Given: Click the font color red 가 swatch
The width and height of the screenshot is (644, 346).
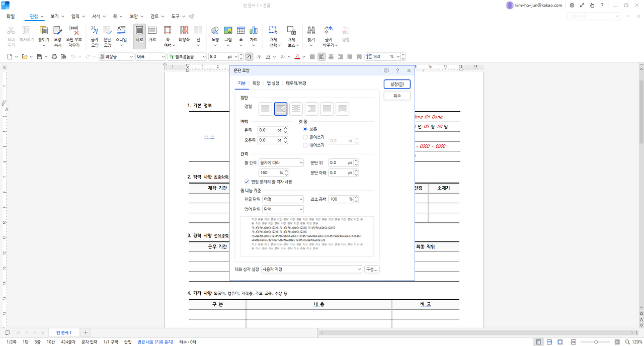Looking at the screenshot, I should click(297, 57).
